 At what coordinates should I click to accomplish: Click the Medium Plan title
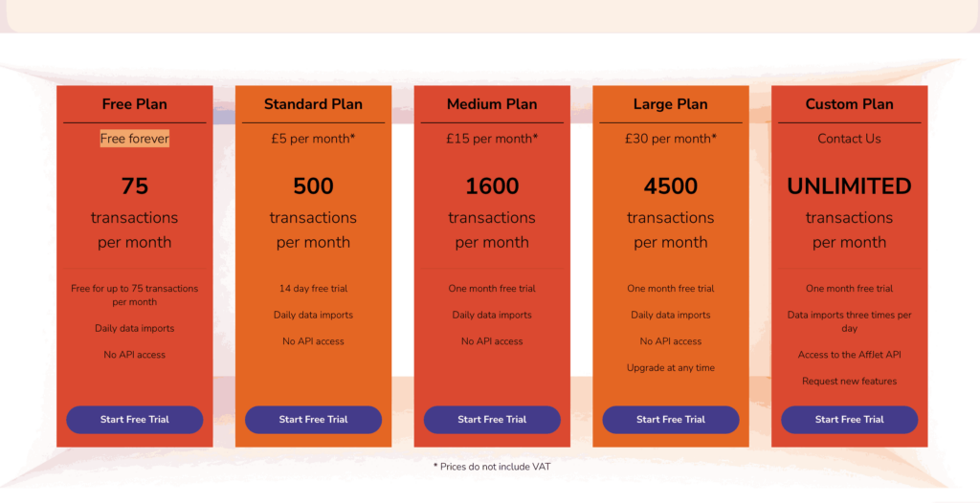492,103
